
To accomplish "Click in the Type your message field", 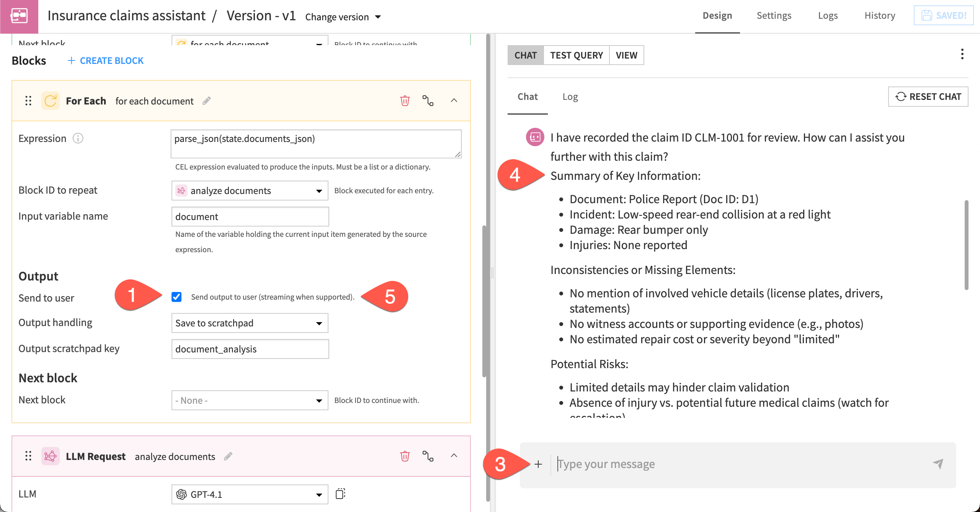I will pos(651,464).
